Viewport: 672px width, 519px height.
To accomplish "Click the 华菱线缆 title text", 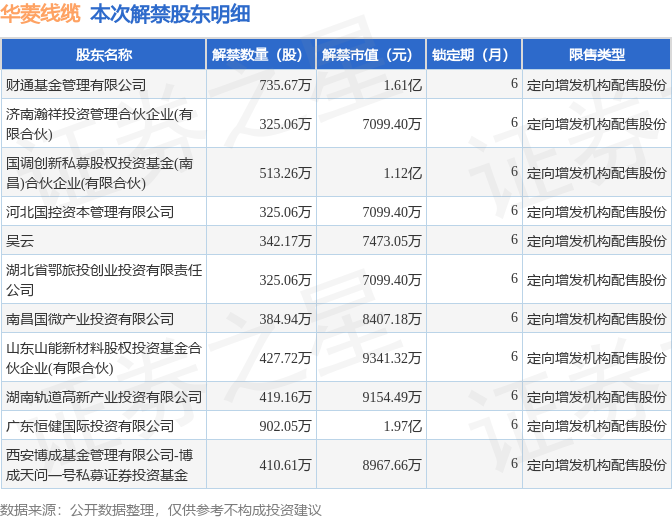I will click(x=40, y=14).
